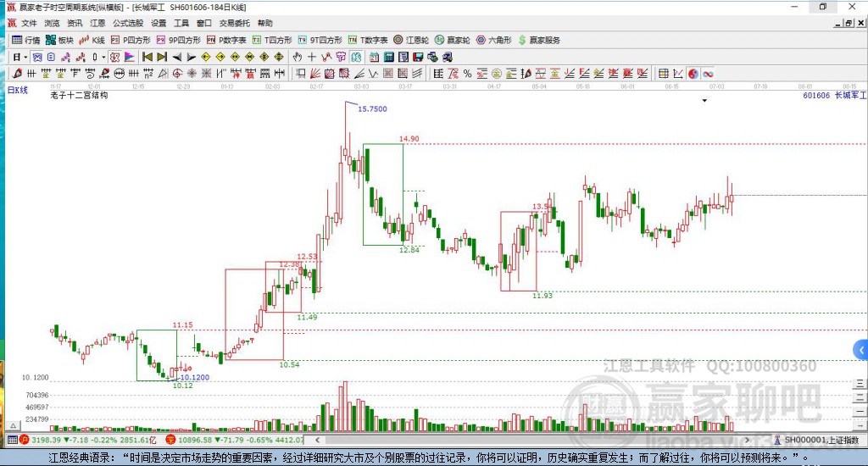Click the red floppy save icon
This screenshot has width=868, height=466.
(418, 57)
